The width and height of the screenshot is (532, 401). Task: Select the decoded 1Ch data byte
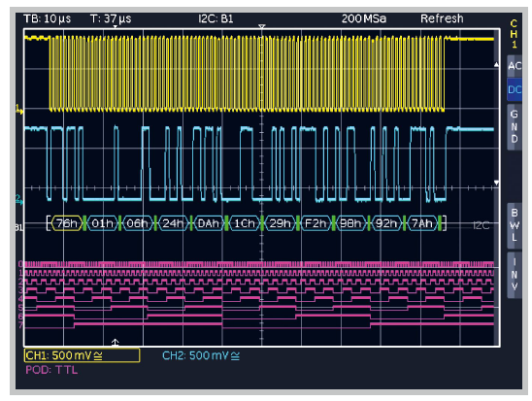tap(245, 223)
